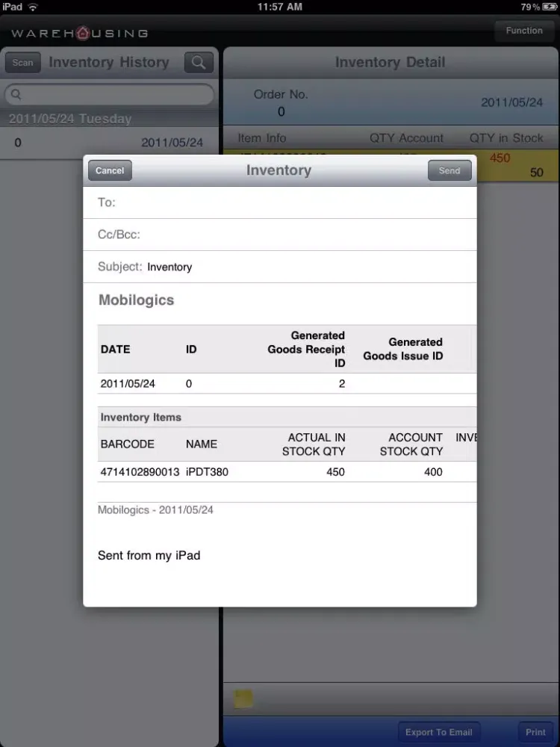Focus the To: recipient field
The image size is (560, 747).
[x=280, y=202]
